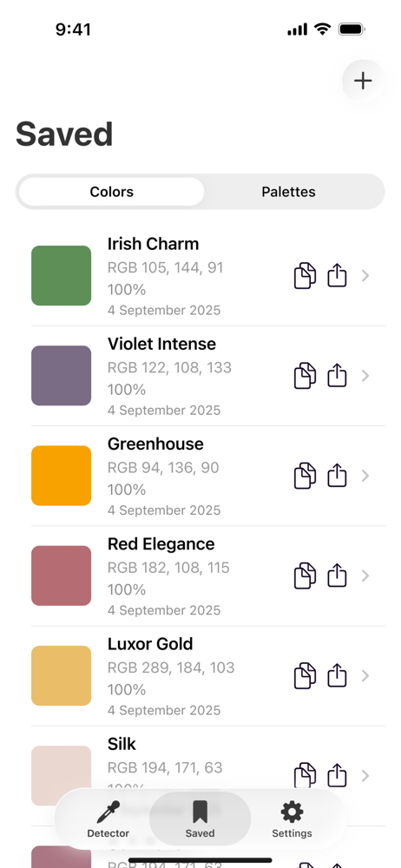Select the Saved bookmark tab
This screenshot has width=401, height=868.
[x=200, y=819]
